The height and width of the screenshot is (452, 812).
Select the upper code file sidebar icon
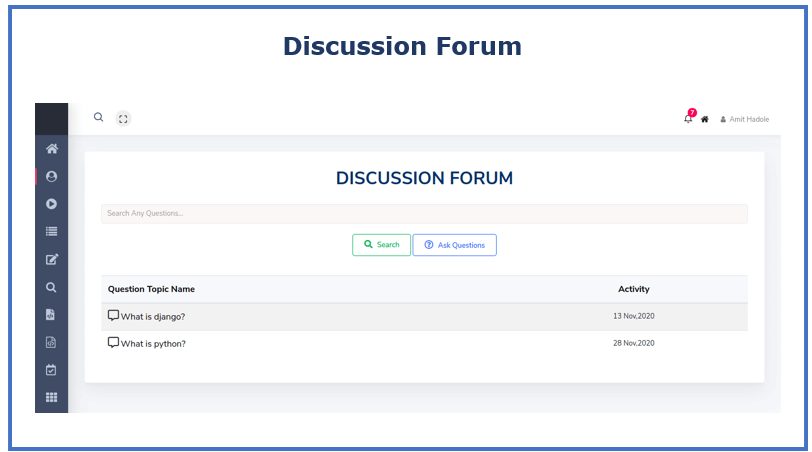pos(50,315)
